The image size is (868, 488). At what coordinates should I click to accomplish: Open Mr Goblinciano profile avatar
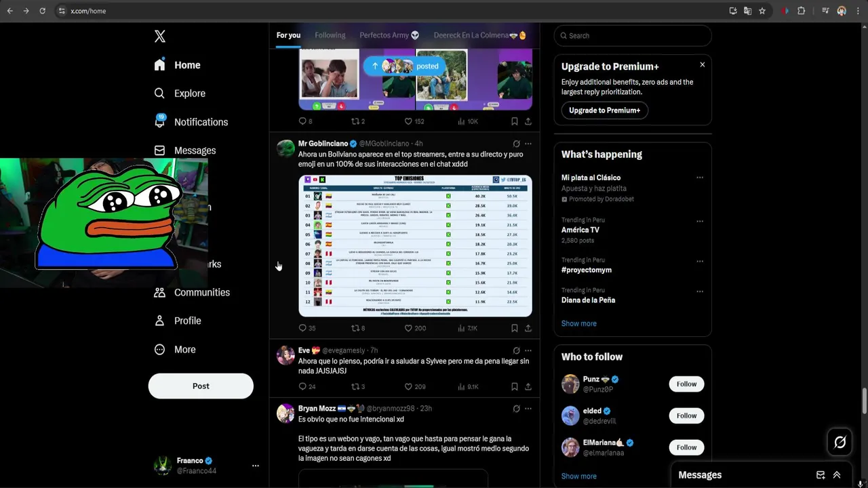click(x=285, y=148)
